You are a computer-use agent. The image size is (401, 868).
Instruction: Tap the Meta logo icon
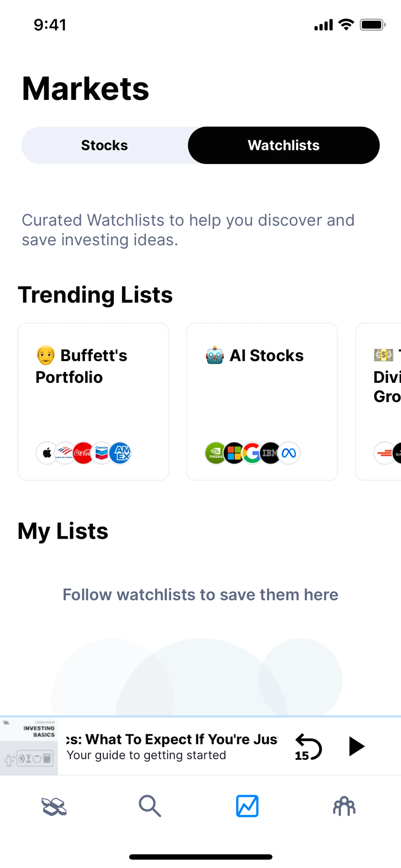click(x=289, y=453)
